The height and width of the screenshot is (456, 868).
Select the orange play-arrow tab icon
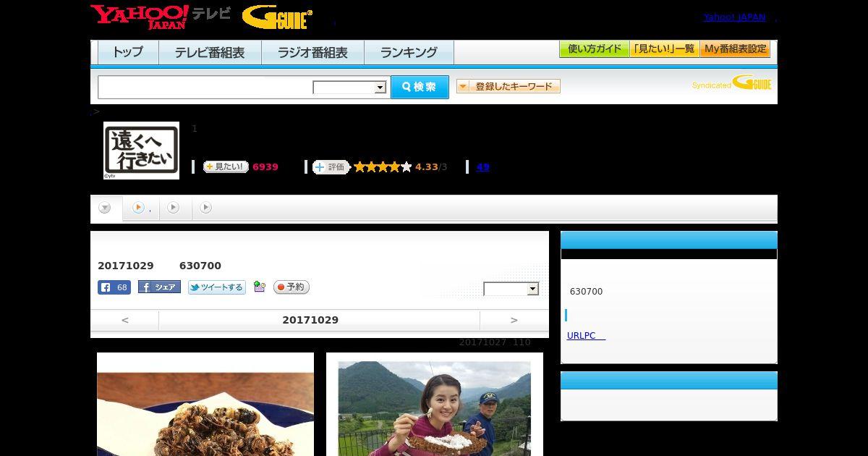pyautogui.click(x=138, y=208)
